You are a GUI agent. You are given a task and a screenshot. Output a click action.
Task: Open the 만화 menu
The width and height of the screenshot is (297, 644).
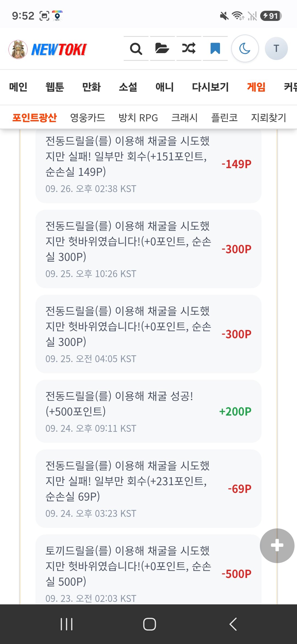92,87
